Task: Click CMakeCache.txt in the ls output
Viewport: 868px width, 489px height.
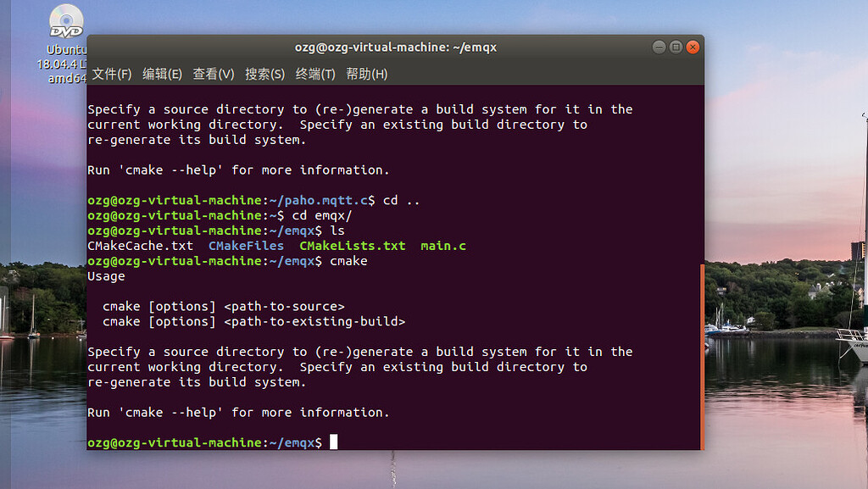Action: (x=140, y=246)
